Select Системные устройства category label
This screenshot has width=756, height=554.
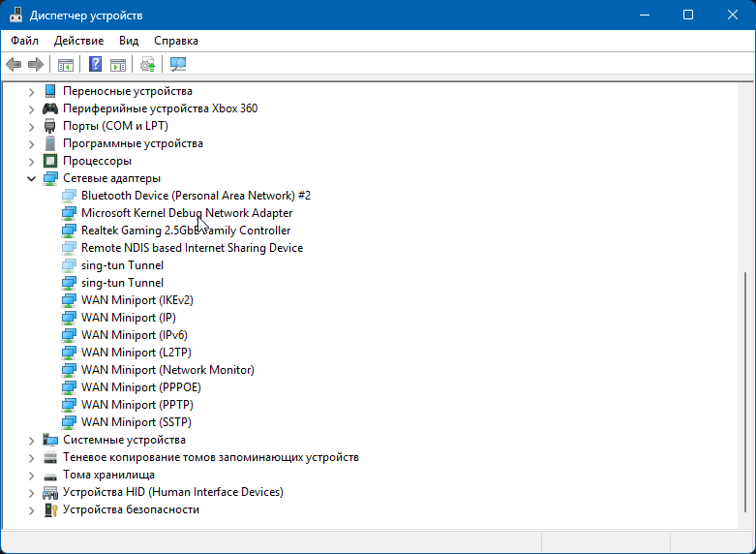coord(124,440)
